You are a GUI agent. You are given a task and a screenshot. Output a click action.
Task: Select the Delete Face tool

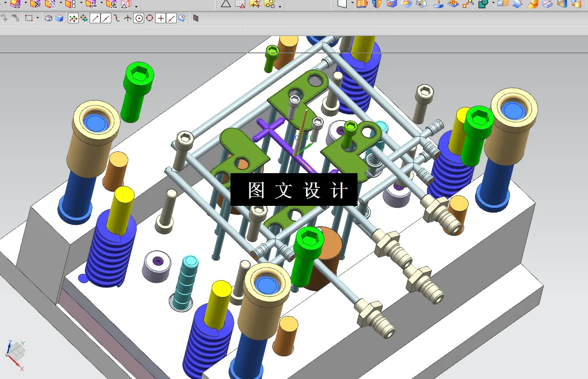(x=36, y=6)
